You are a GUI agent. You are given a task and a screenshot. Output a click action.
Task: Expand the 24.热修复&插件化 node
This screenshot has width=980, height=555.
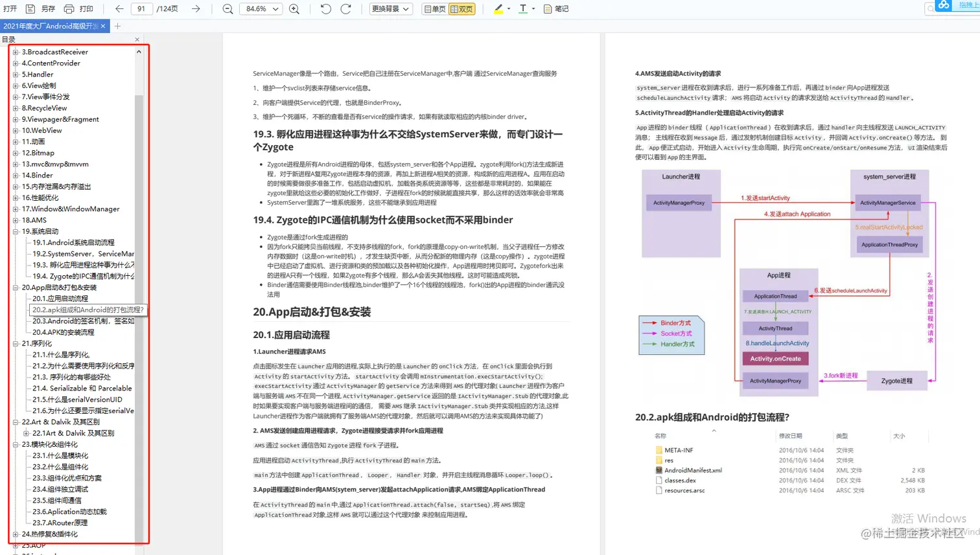(x=16, y=534)
